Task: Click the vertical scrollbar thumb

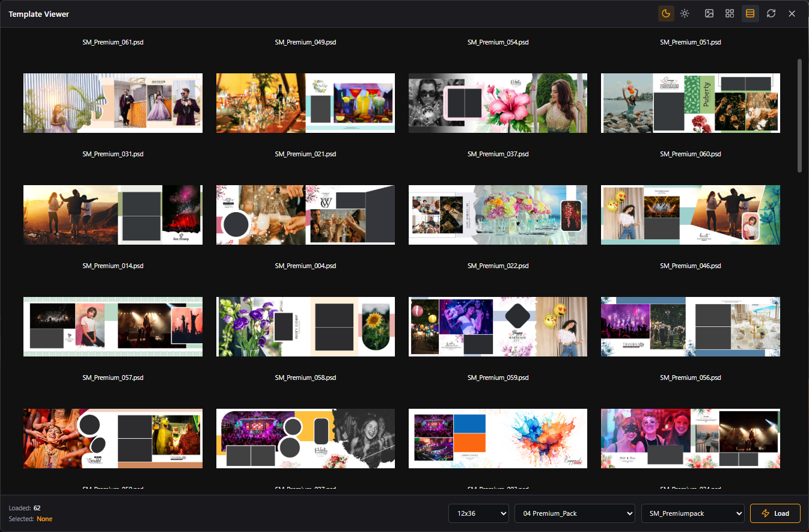Action: click(799, 115)
